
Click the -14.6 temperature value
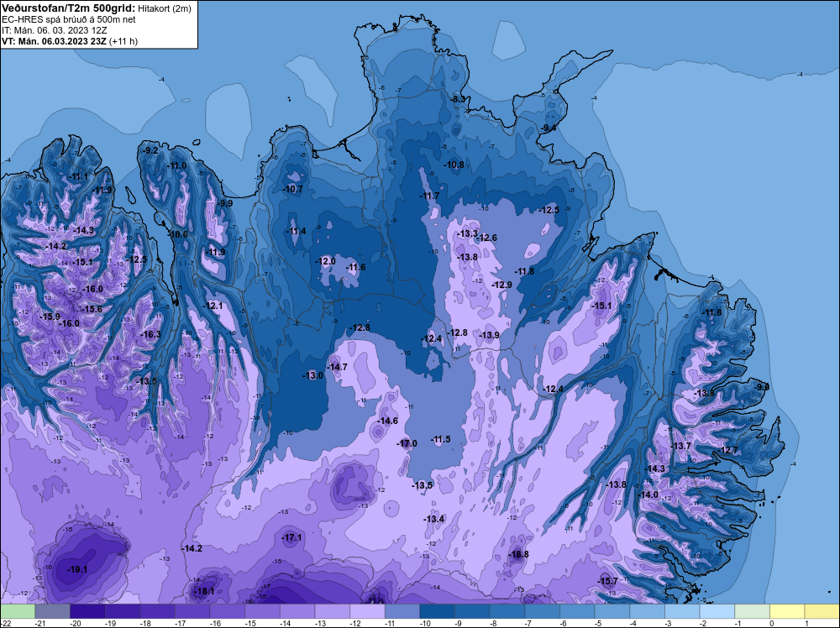click(x=388, y=421)
